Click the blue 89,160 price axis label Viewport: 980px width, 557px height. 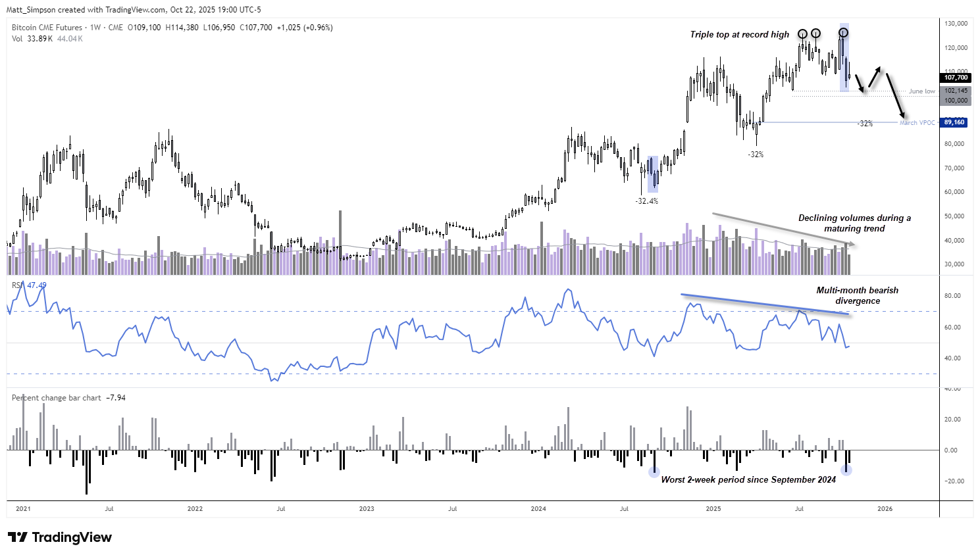(954, 122)
